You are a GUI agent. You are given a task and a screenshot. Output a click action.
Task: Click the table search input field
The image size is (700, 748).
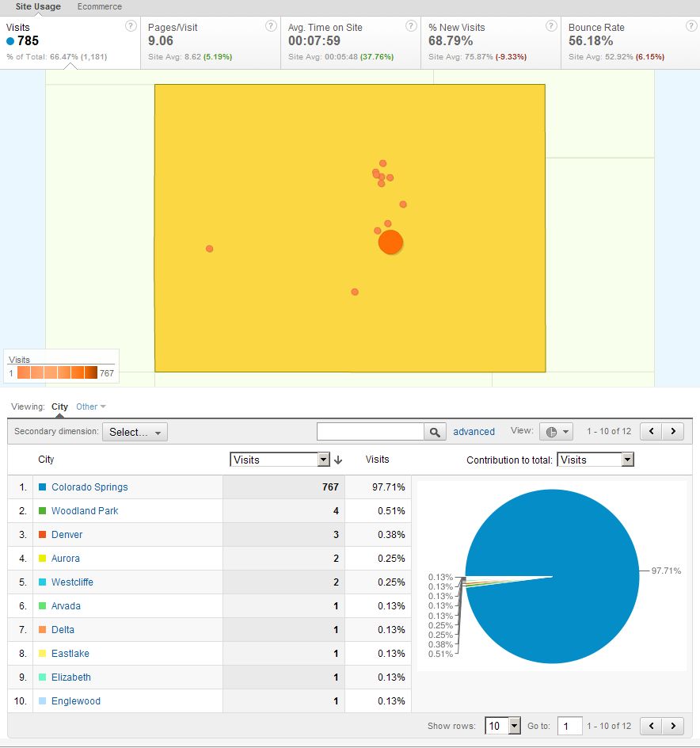click(x=371, y=432)
